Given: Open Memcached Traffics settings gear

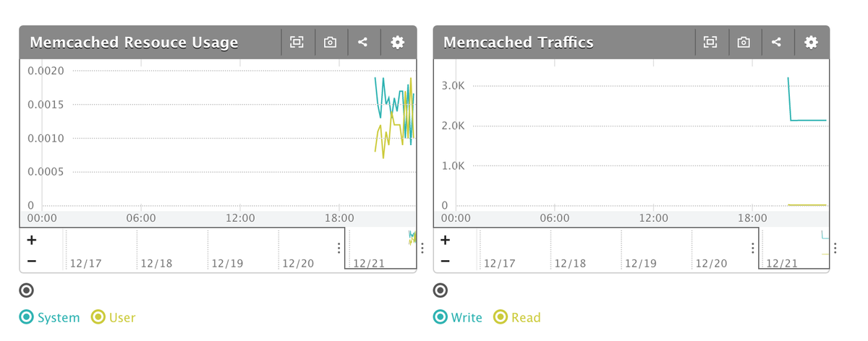Looking at the screenshot, I should point(811,43).
